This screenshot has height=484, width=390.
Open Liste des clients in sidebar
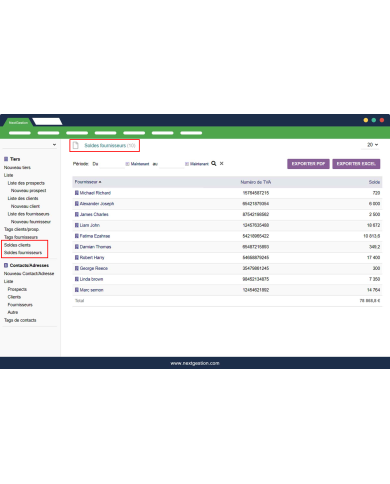23,198
